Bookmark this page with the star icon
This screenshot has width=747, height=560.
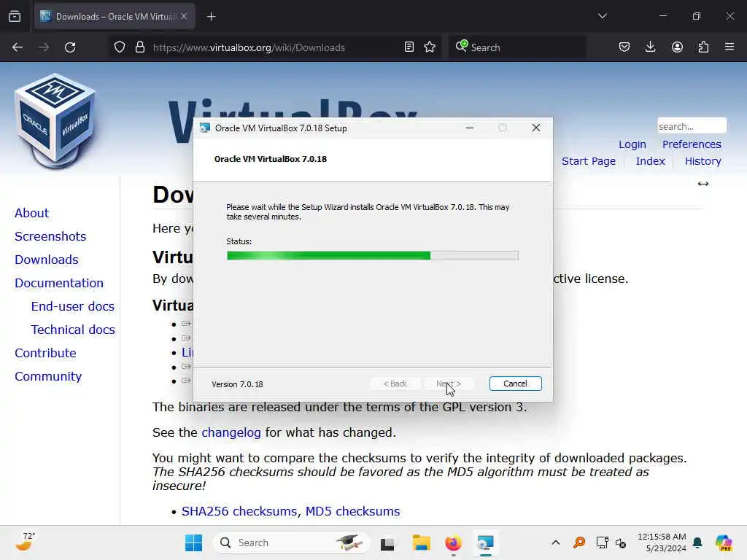[x=430, y=47]
